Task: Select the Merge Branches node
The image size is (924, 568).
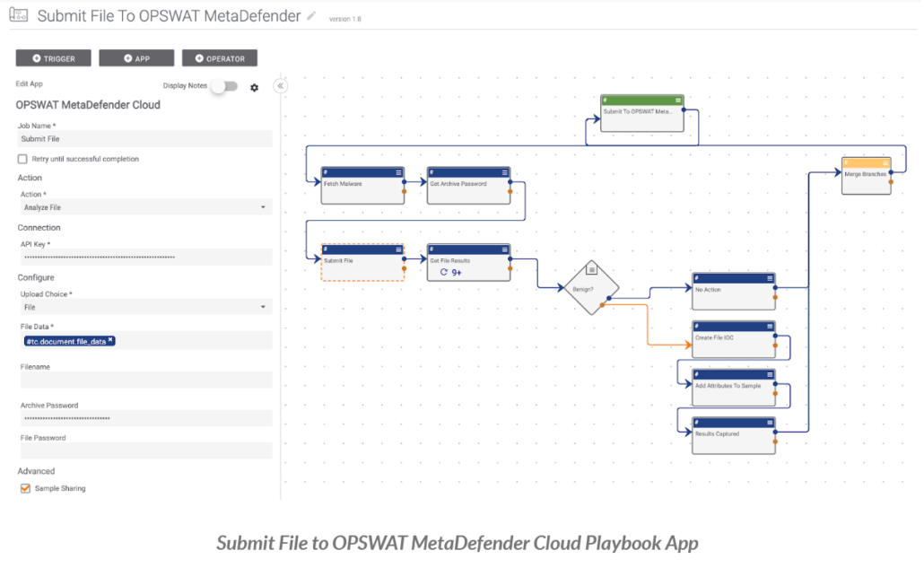Action: tap(867, 176)
